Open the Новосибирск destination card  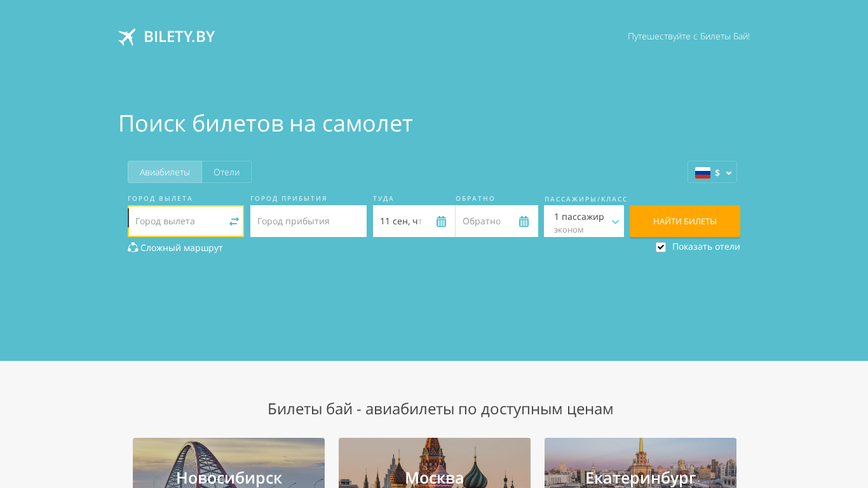[229, 463]
